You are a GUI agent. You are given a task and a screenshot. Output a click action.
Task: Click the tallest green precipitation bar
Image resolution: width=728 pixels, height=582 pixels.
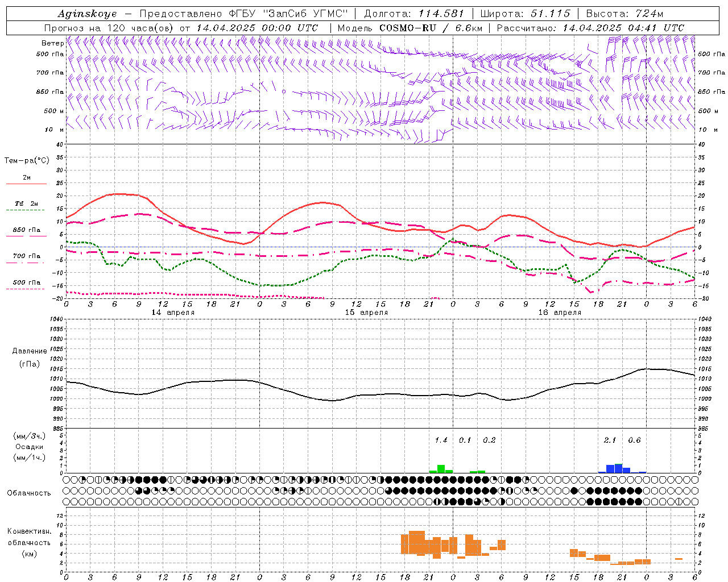click(x=441, y=469)
